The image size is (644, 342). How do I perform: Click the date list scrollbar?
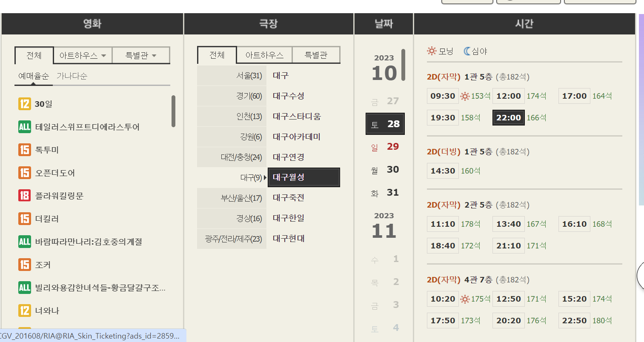click(403, 65)
